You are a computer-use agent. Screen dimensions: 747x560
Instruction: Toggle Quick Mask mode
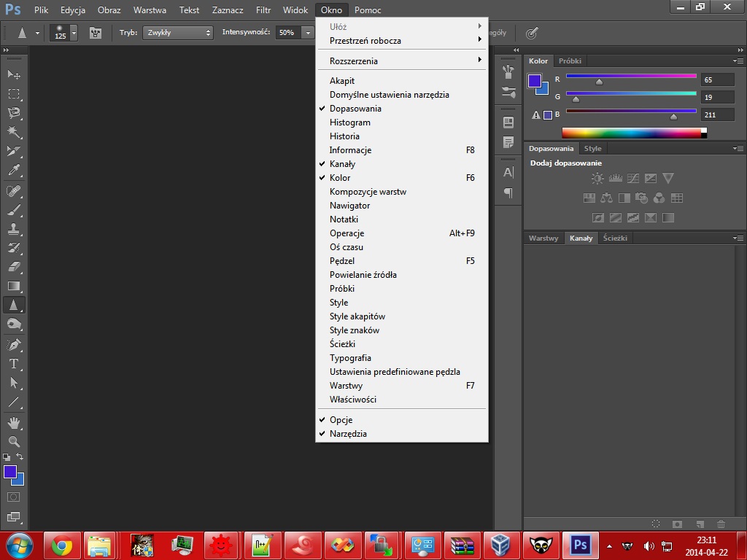[14, 497]
